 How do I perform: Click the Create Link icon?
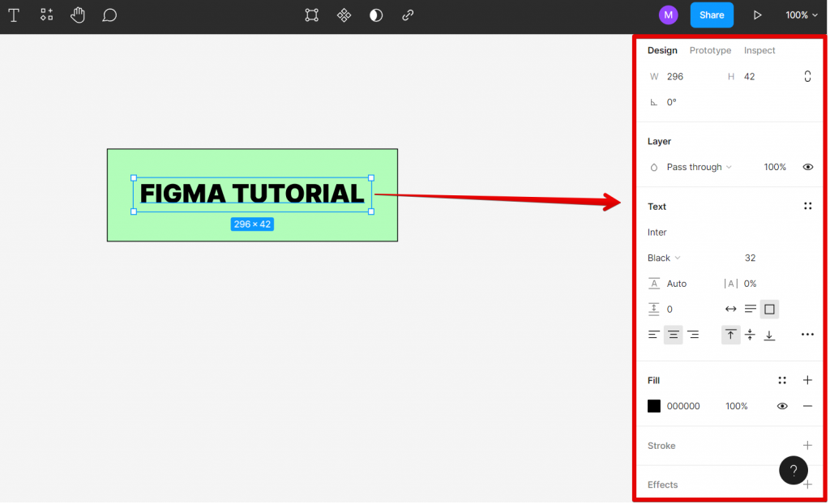408,15
